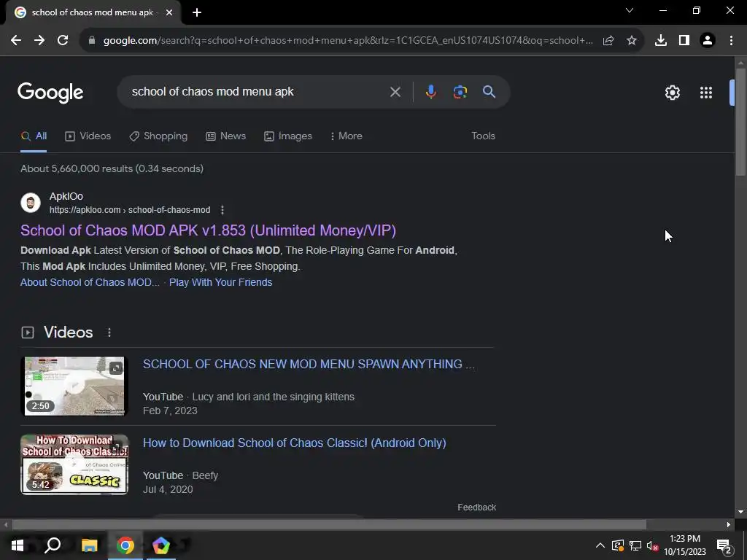Click the address bar URL
747x560 pixels.
pyautogui.click(x=348, y=41)
